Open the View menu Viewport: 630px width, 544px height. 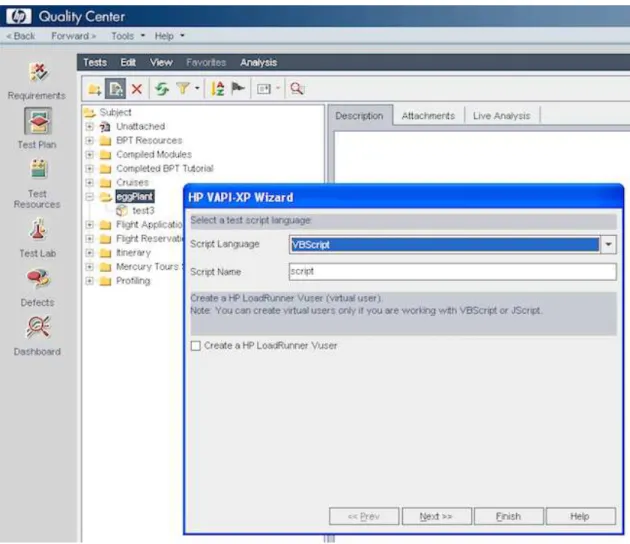tap(161, 63)
